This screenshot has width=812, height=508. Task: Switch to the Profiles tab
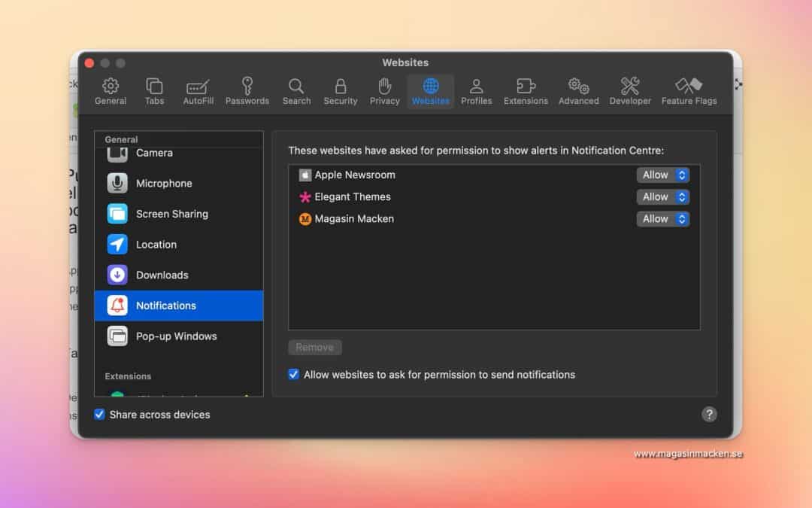pos(476,87)
